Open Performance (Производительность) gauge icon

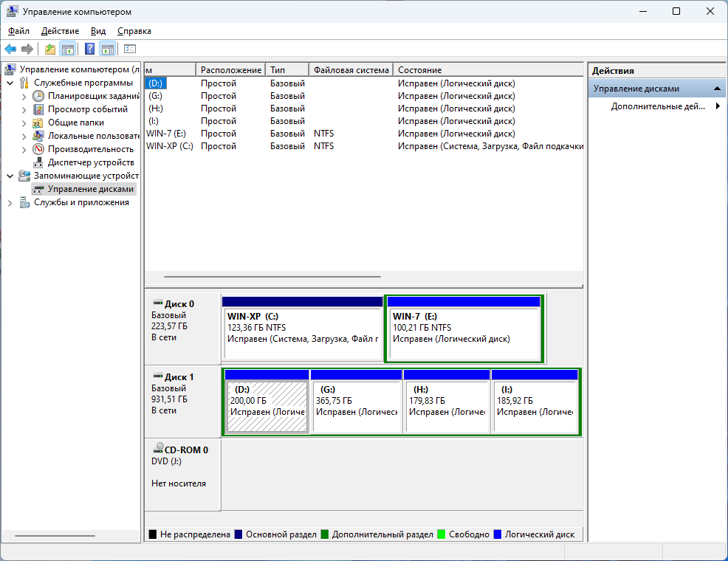pyautogui.click(x=38, y=149)
